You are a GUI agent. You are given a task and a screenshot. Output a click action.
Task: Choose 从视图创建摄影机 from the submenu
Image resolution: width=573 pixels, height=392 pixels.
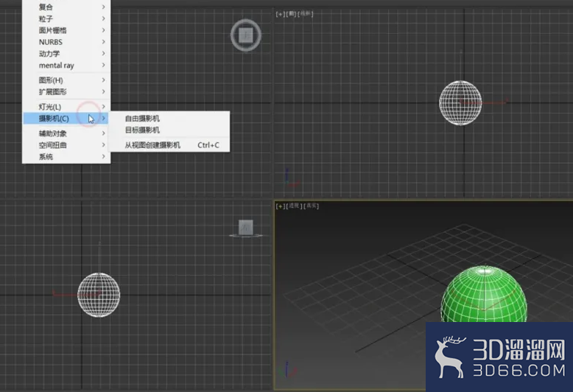[170, 145]
